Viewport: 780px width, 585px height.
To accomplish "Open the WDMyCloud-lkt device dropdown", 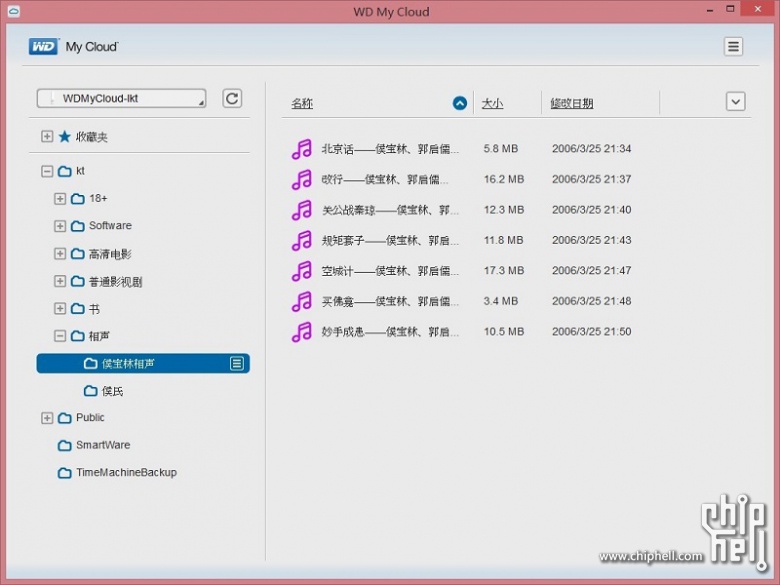I will [121, 98].
